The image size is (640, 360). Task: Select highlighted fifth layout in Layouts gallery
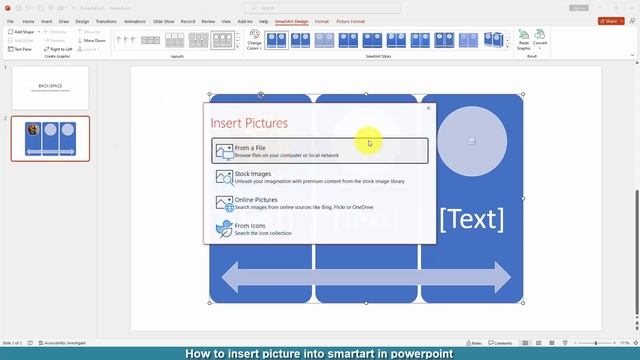click(x=222, y=40)
